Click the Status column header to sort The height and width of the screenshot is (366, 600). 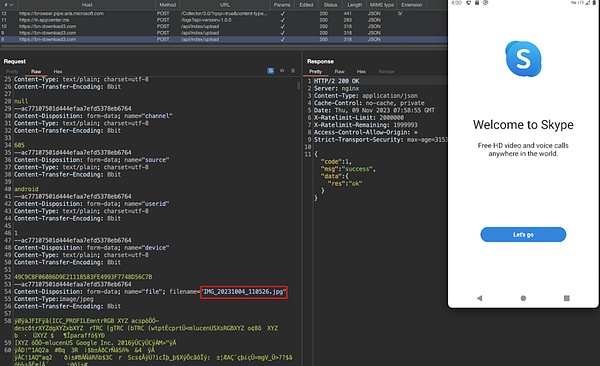(330, 5)
